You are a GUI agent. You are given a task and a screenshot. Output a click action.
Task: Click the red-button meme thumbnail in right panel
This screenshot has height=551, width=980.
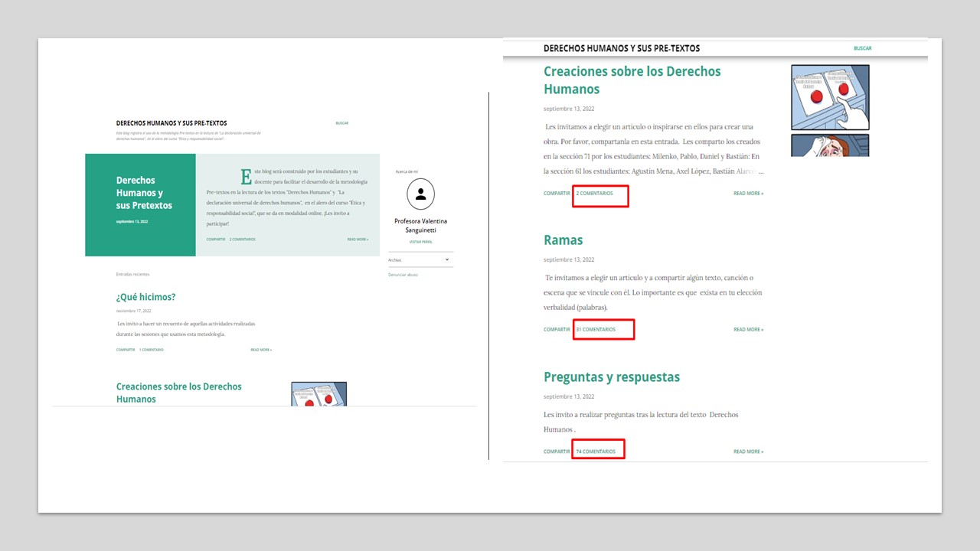[x=830, y=97]
